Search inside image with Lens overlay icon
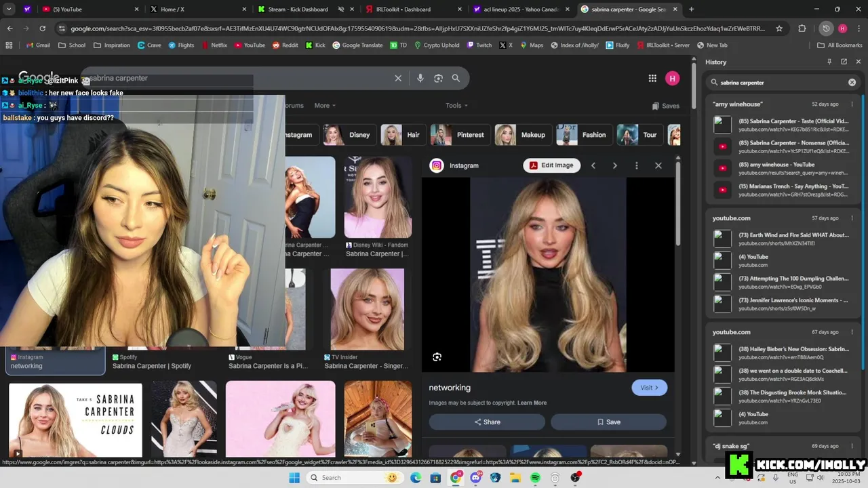The width and height of the screenshot is (868, 488). point(437,357)
